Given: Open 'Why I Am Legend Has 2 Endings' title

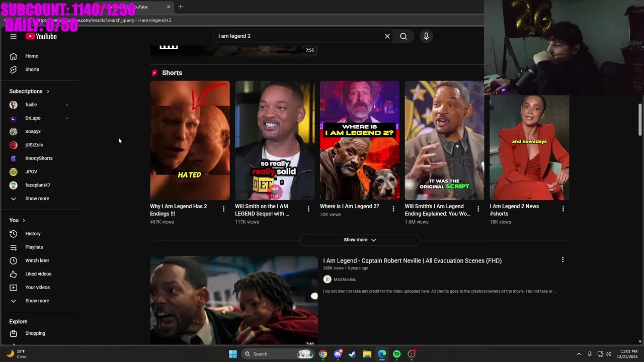Looking at the screenshot, I should (179, 210).
